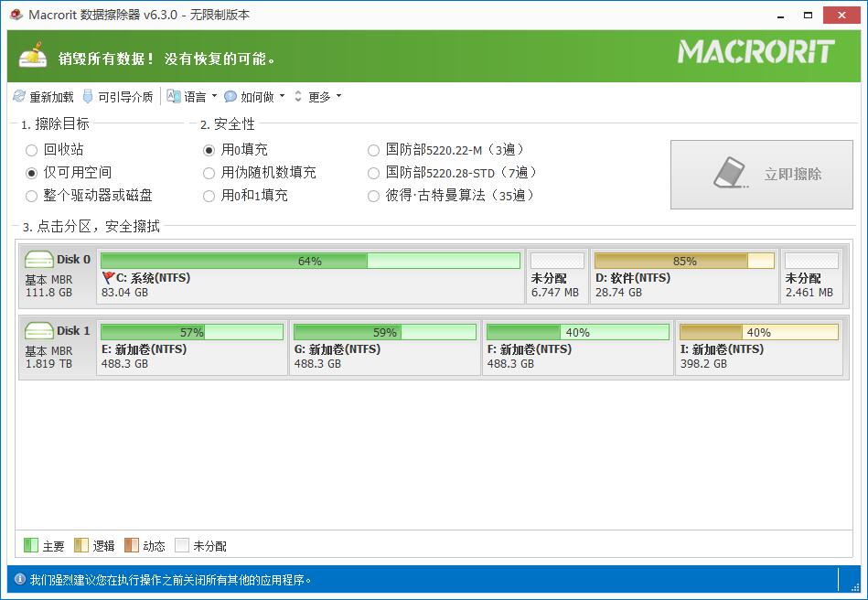Select the D: 软件(NTFS) partition
This screenshot has width=868, height=600.
[684, 276]
